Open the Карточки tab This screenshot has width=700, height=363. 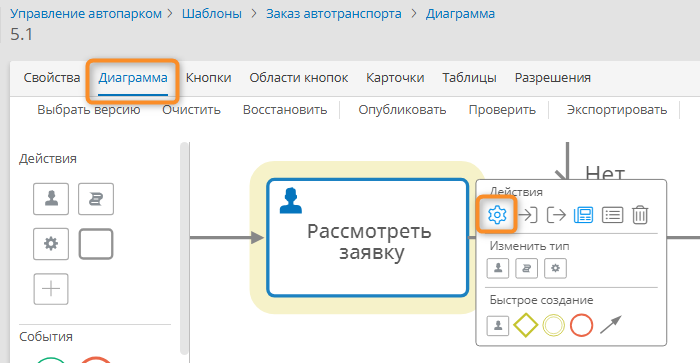tap(395, 78)
